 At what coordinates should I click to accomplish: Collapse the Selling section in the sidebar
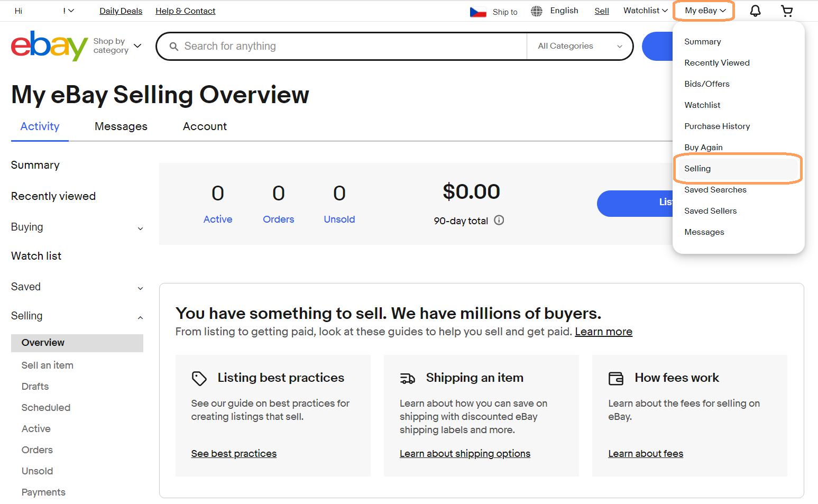(x=140, y=317)
